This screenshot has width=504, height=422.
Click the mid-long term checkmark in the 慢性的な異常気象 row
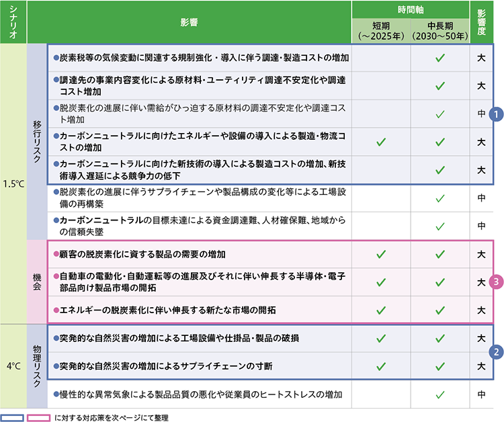click(439, 394)
